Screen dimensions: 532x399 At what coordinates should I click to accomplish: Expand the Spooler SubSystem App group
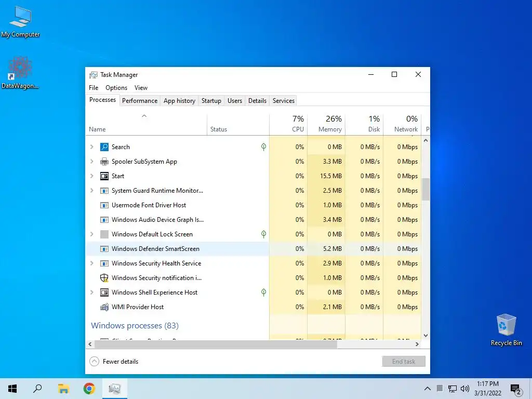click(x=91, y=162)
